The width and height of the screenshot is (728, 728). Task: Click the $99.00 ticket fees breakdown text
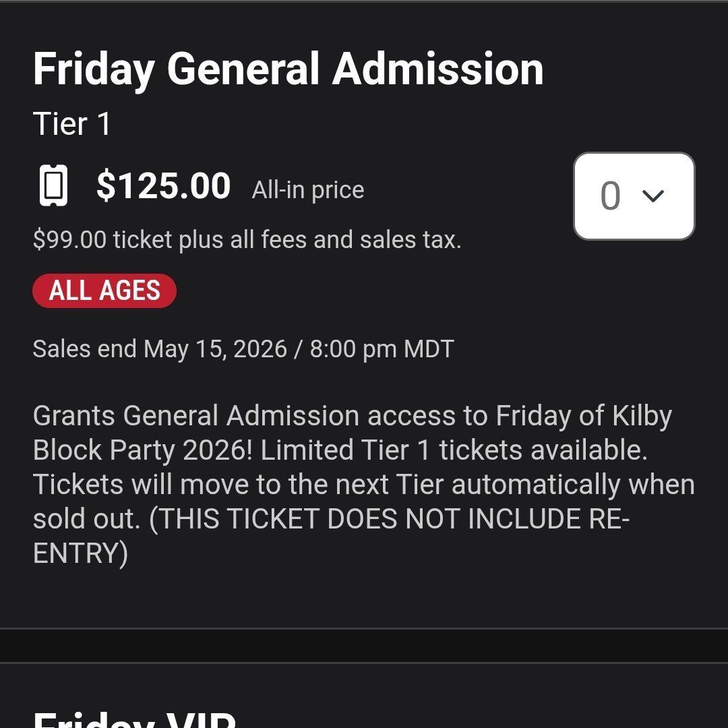coord(247,239)
